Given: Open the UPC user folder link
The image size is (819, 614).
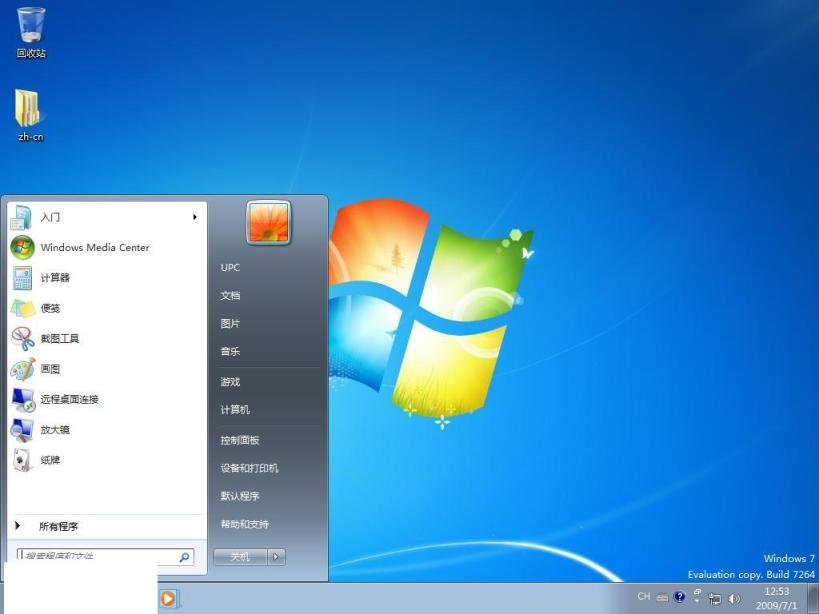Looking at the screenshot, I should point(230,267).
